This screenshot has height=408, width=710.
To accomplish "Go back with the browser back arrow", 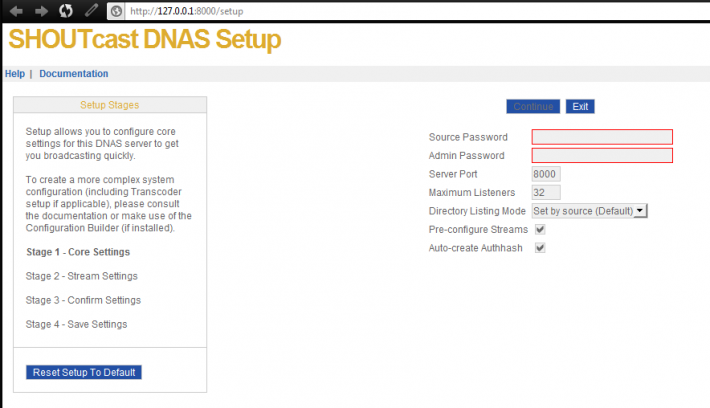I will coord(16,11).
